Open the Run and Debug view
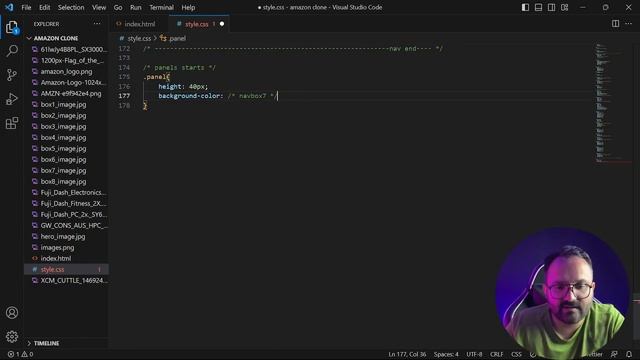640x360 pixels. (12, 99)
